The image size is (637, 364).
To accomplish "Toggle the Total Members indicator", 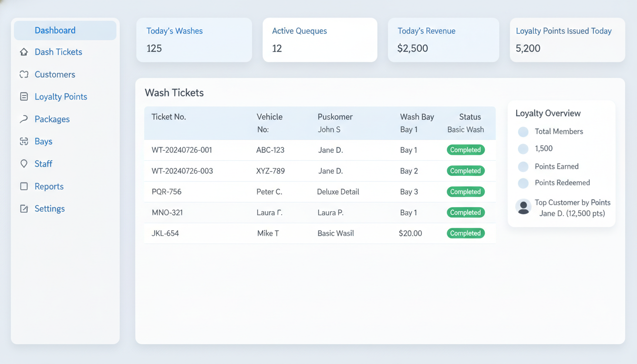I will [523, 132].
